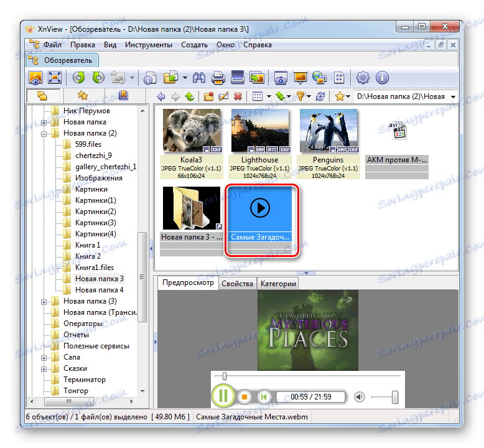Open Options via gear icon
Screen dimensions: 484x448
tap(363, 78)
